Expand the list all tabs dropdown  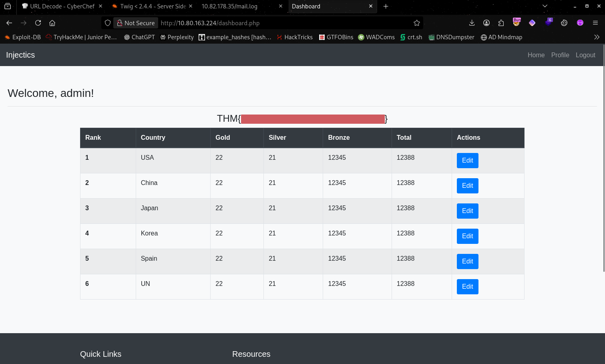pos(545,6)
